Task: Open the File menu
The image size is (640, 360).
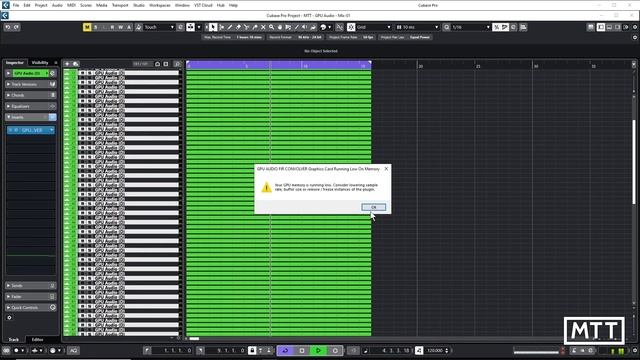Action: 16,5
